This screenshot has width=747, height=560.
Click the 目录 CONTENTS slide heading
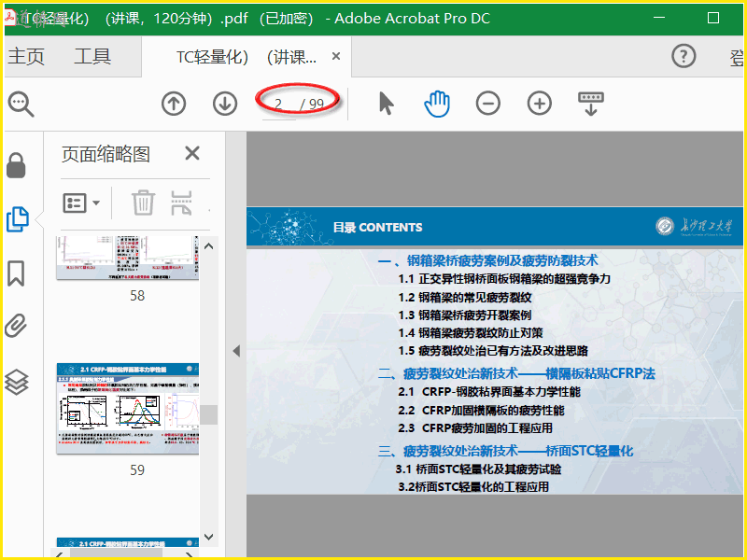(x=377, y=228)
